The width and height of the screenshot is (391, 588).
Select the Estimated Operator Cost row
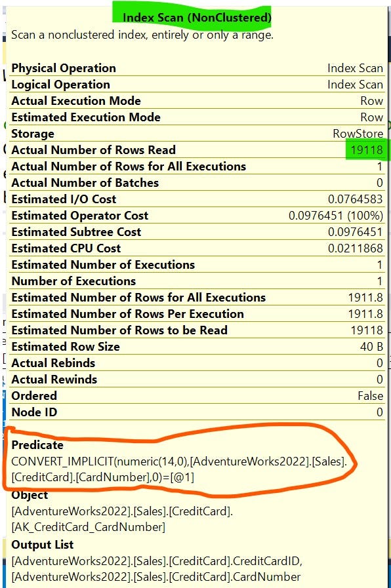point(197,215)
